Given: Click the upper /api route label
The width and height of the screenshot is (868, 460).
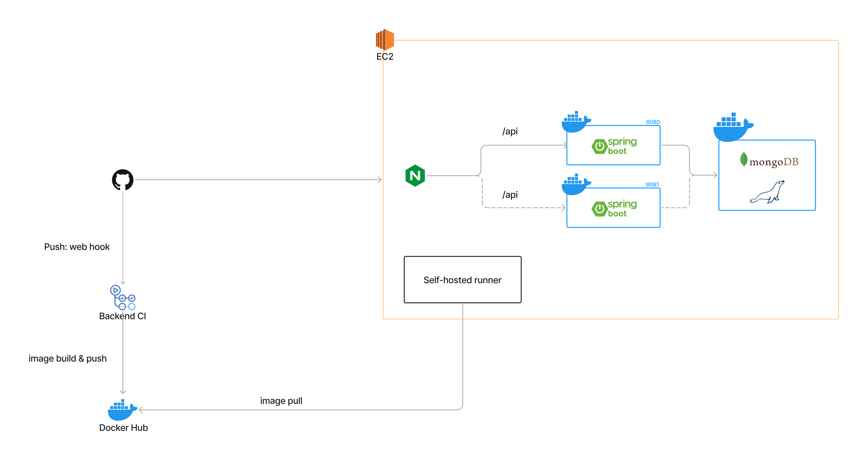Looking at the screenshot, I should click(x=510, y=131).
